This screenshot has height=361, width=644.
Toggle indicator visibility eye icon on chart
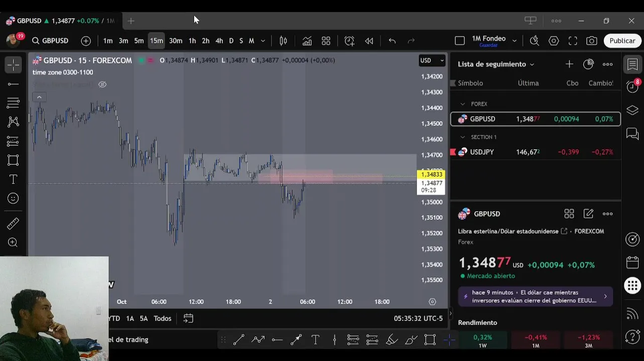click(102, 84)
